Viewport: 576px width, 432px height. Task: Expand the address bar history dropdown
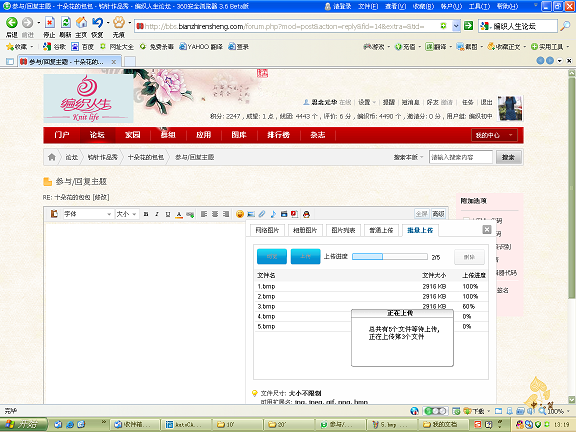click(x=456, y=26)
